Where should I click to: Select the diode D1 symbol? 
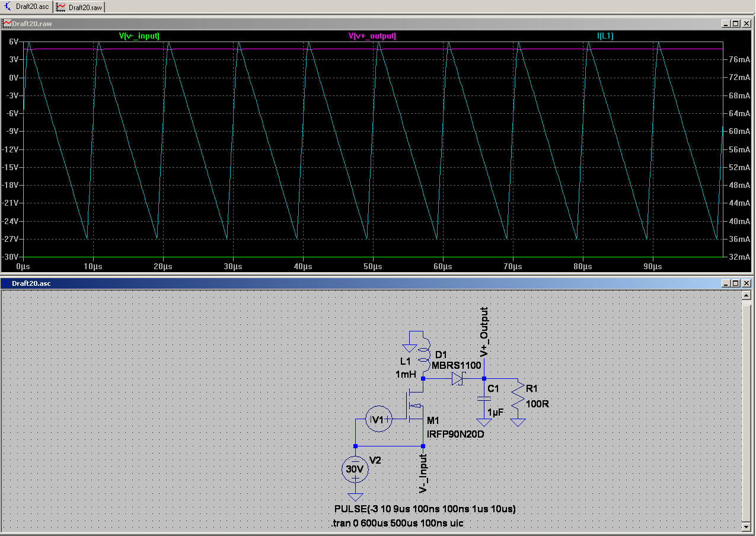click(x=457, y=378)
